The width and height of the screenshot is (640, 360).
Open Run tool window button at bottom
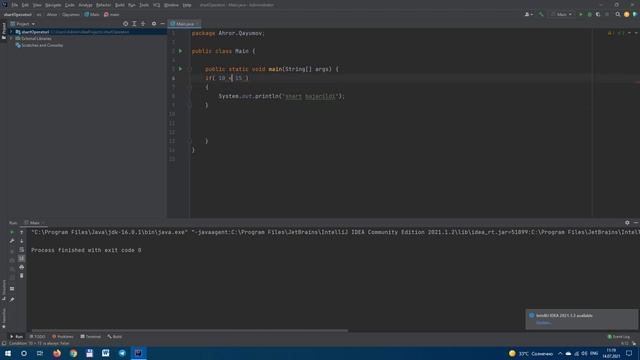coord(16,337)
